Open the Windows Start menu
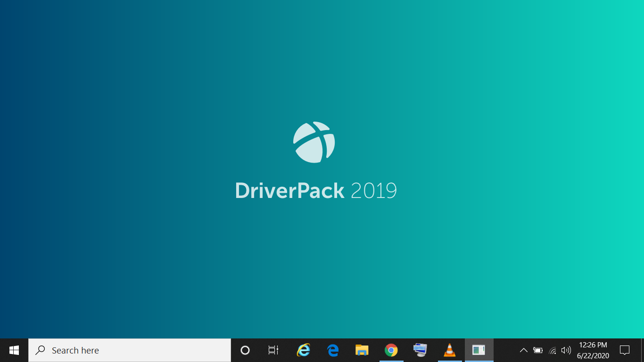Viewport: 644px width, 362px height. point(14,350)
